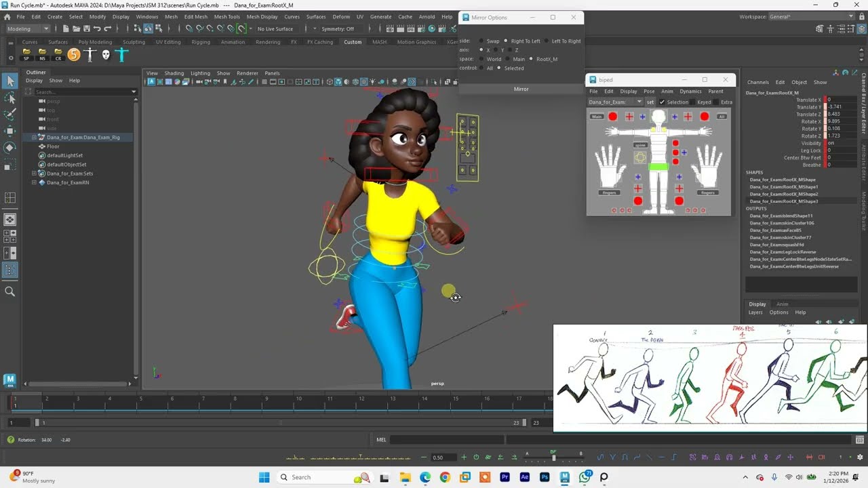Screen dimensions: 868x488
Task: Click the cyan T-pose figure shelf icon
Action: 121,55
